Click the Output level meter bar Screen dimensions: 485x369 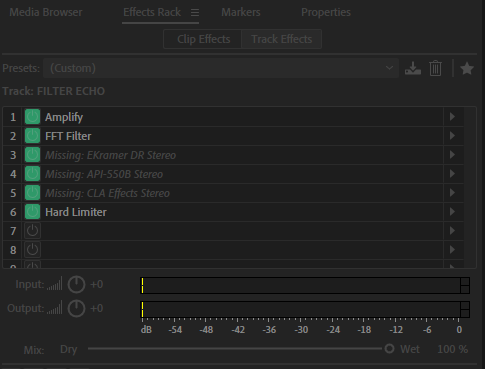click(305, 309)
